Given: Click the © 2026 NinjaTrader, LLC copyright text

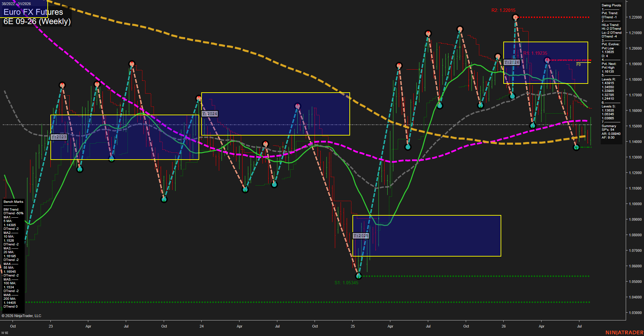Looking at the screenshot, I should click(21, 316).
